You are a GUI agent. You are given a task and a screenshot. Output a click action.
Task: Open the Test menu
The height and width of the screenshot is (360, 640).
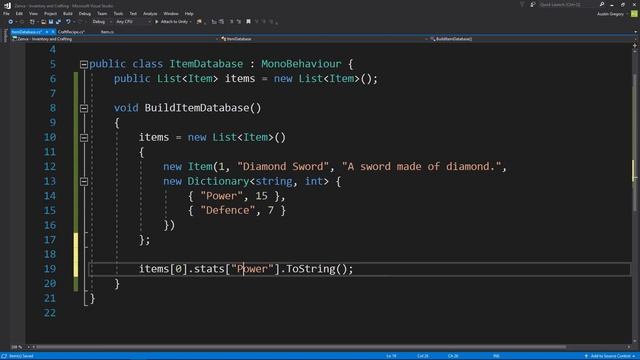coord(133,13)
